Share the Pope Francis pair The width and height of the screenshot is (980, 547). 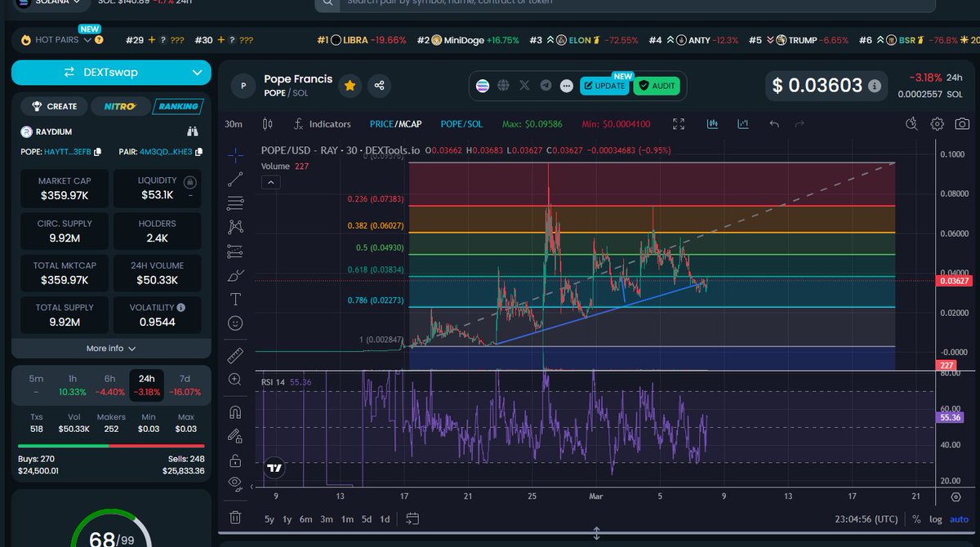coord(379,85)
